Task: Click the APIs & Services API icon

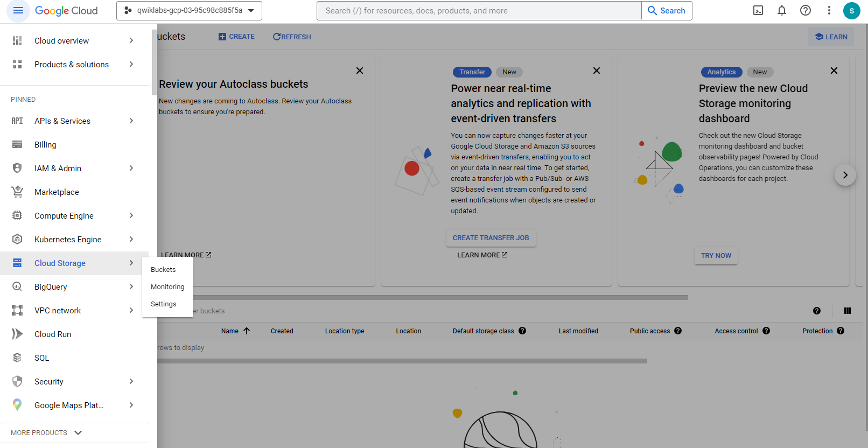Action: 17,121
